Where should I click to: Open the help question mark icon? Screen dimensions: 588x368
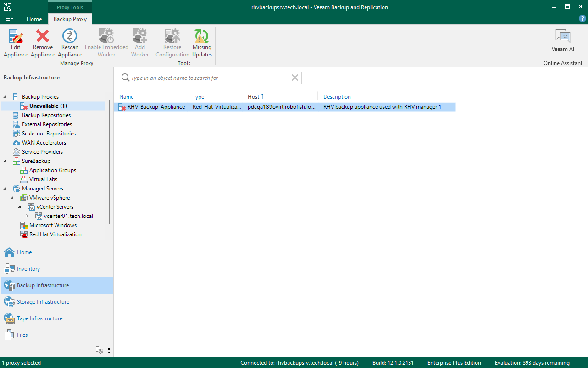click(x=582, y=19)
